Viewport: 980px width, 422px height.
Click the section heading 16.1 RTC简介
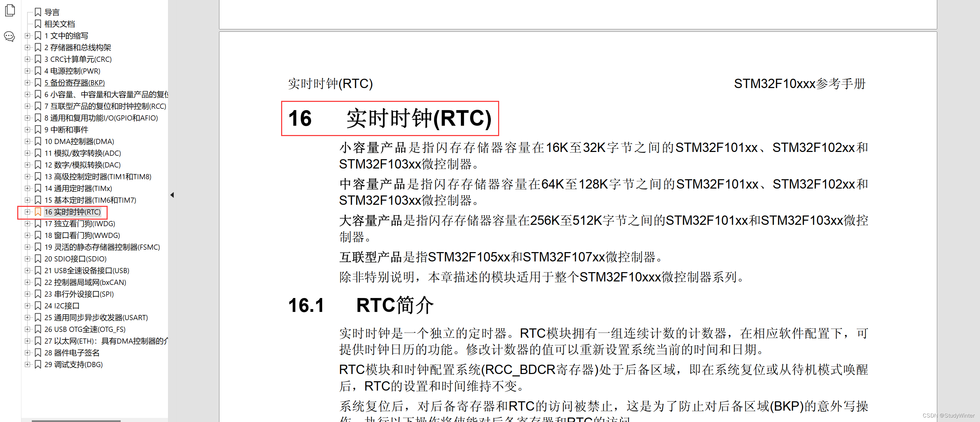(361, 305)
